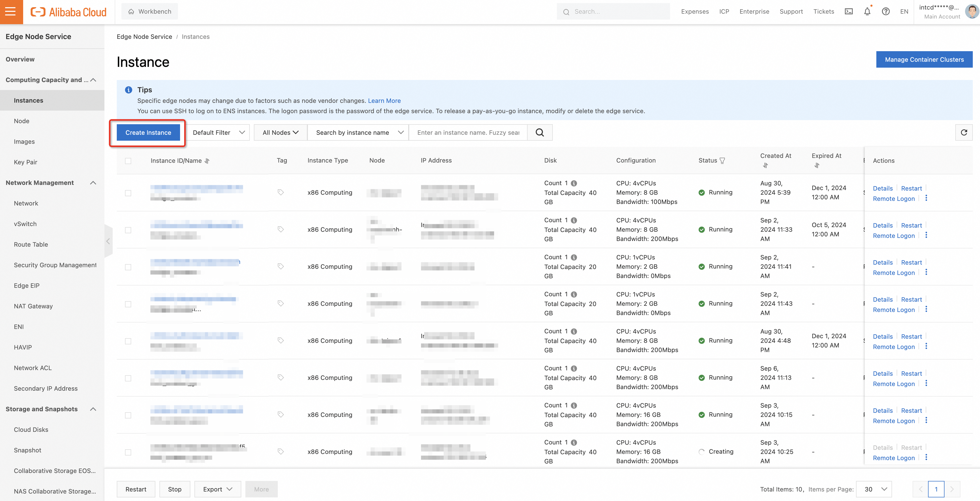980x501 pixels.
Task: Collapse Storage and Snapshots sidebar section
Action: [x=93, y=409]
